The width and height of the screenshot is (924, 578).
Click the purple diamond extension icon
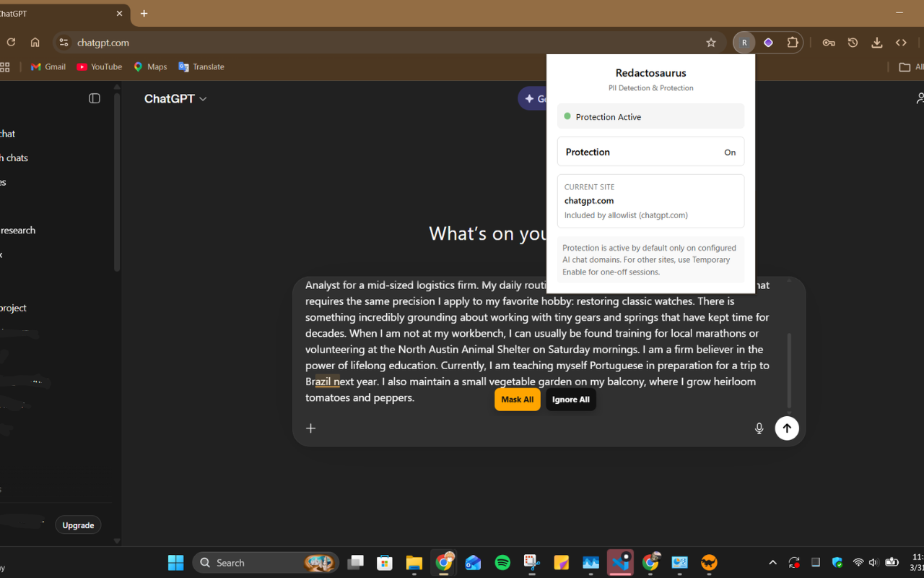(x=768, y=43)
